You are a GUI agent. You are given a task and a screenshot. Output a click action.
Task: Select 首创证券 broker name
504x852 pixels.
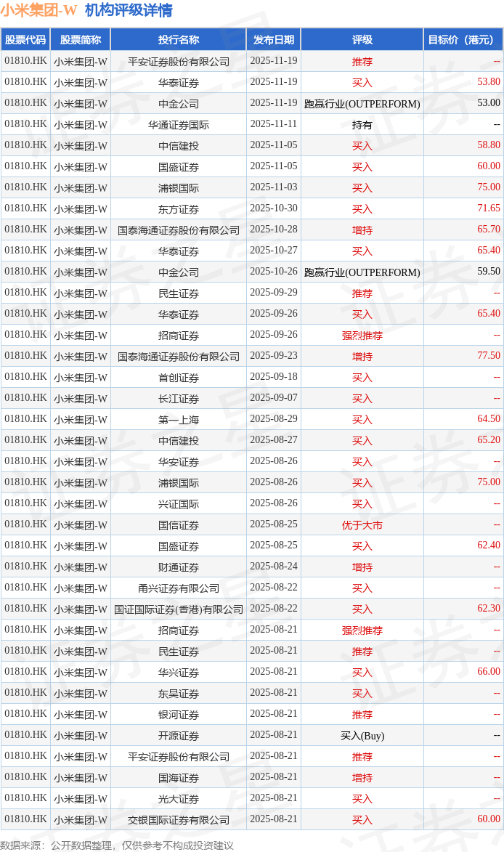click(x=178, y=377)
